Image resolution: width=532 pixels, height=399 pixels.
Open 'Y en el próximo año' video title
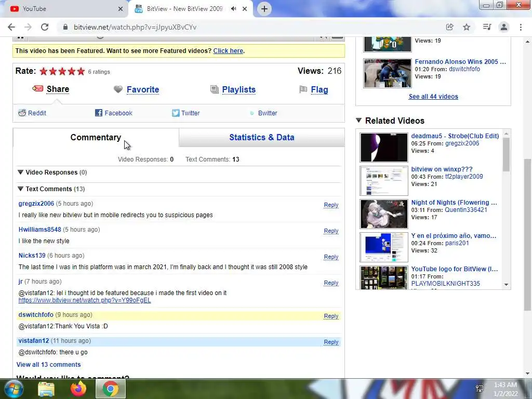pos(454,236)
